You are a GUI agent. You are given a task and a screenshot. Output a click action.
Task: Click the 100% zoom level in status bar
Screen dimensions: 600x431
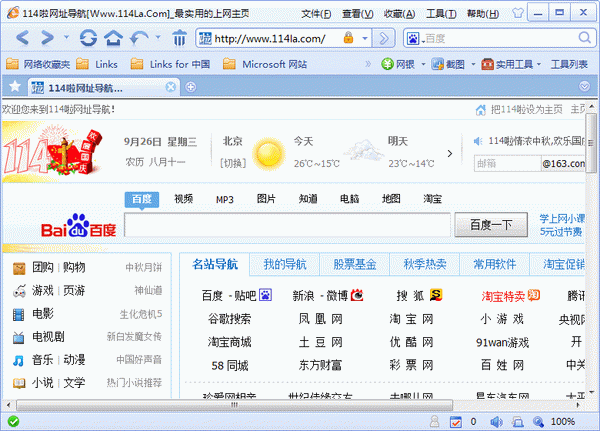(562, 422)
